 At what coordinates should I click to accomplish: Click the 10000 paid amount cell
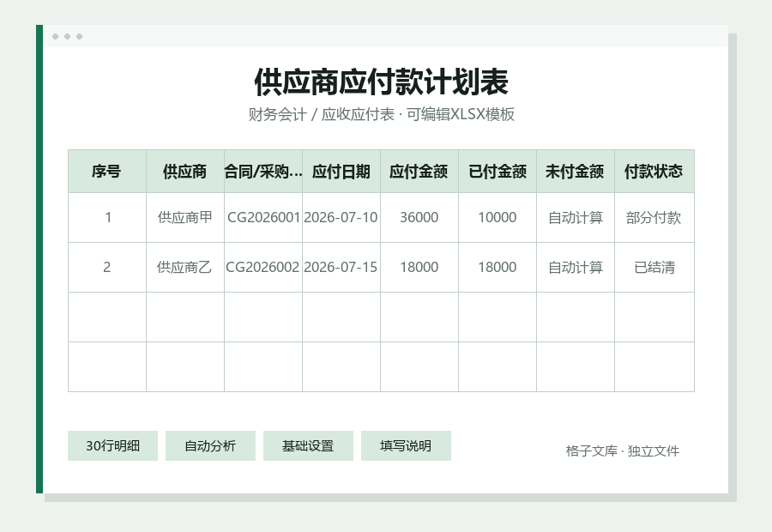point(498,218)
